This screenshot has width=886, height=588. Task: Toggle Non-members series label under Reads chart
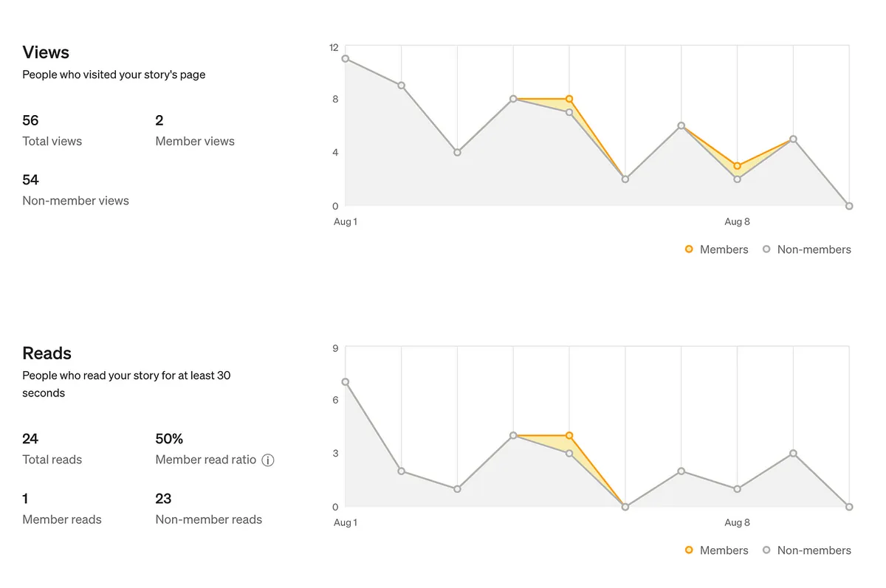(814, 550)
